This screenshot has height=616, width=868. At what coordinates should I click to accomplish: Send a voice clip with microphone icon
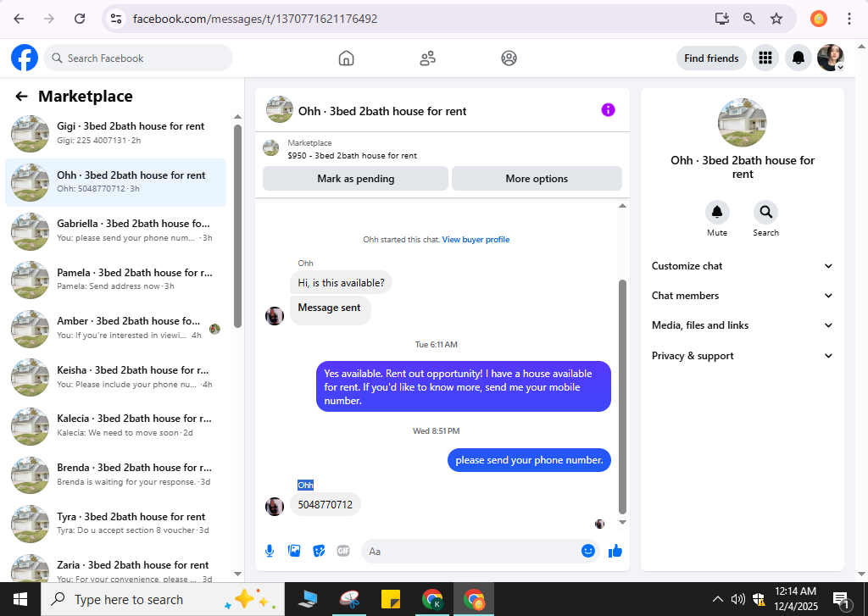270,551
